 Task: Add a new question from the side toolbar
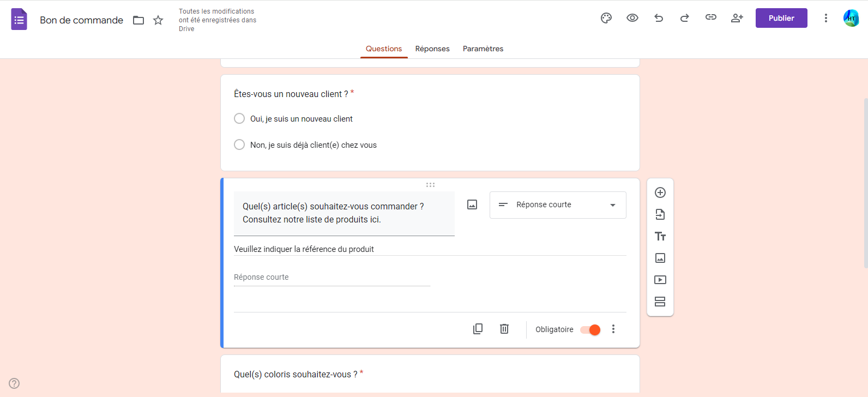pos(660,193)
